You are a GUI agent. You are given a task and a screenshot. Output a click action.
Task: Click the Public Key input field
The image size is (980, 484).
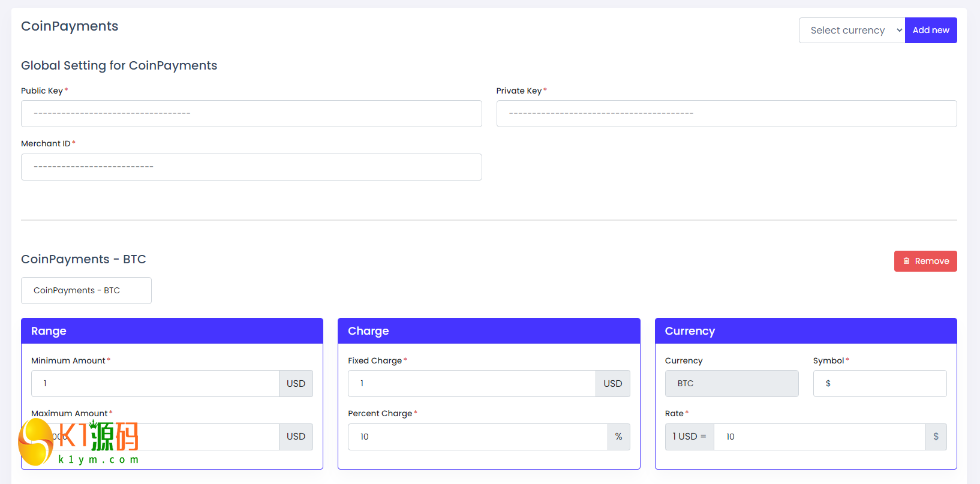pyautogui.click(x=251, y=113)
